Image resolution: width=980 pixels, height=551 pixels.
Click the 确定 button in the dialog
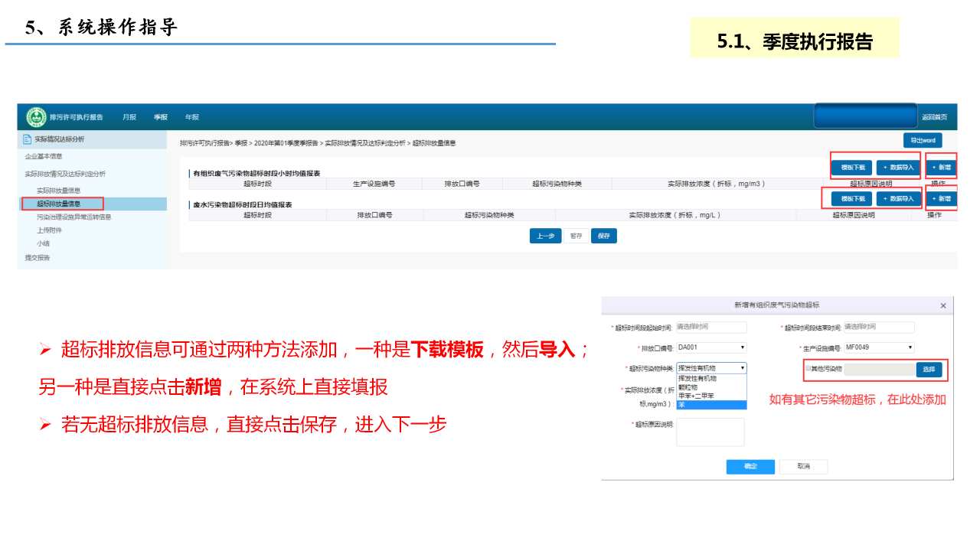coord(750,466)
